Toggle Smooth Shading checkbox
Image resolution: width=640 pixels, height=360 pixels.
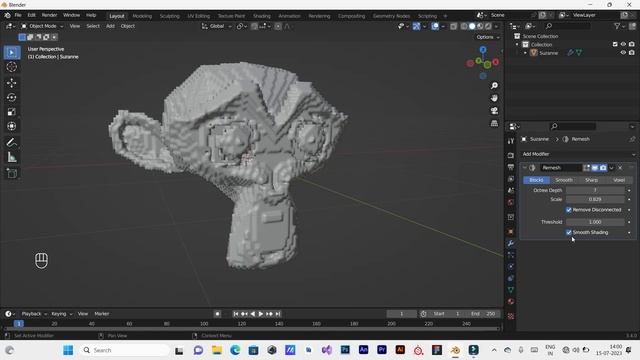click(569, 232)
